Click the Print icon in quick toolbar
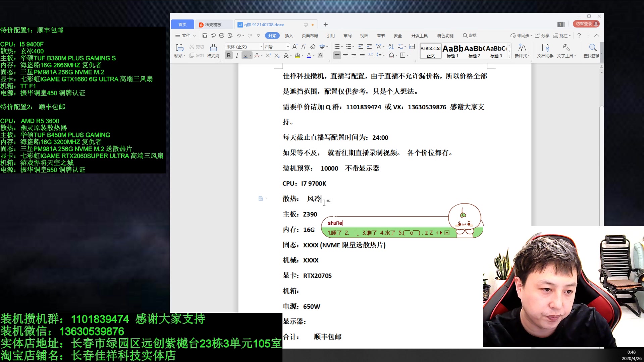The image size is (644, 362). [x=221, y=36]
